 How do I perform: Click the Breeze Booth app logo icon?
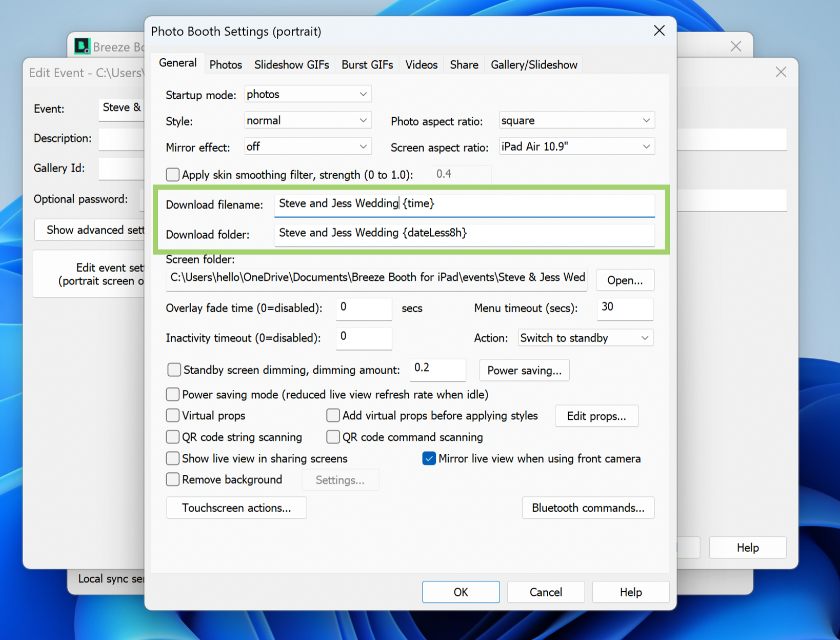click(82, 46)
